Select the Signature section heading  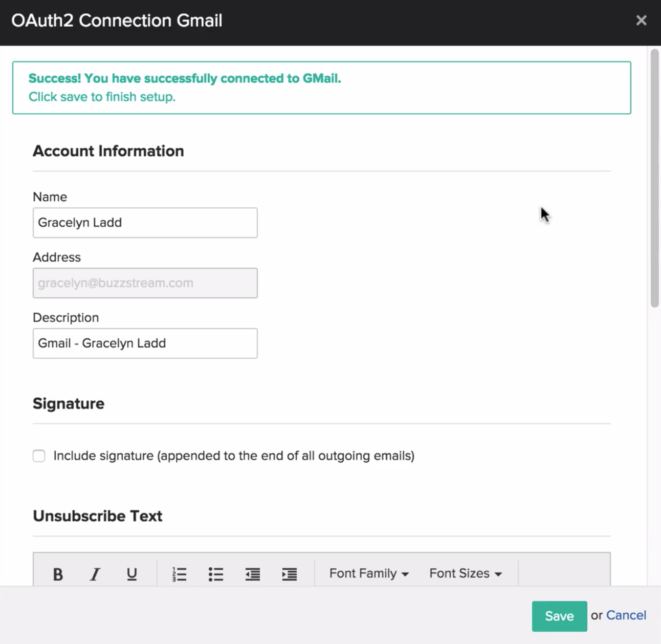(x=69, y=403)
